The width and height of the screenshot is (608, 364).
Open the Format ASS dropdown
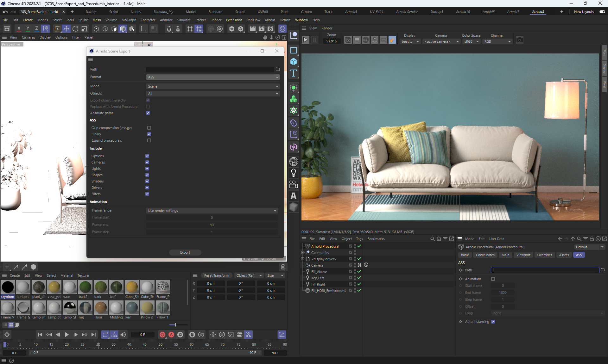click(213, 77)
